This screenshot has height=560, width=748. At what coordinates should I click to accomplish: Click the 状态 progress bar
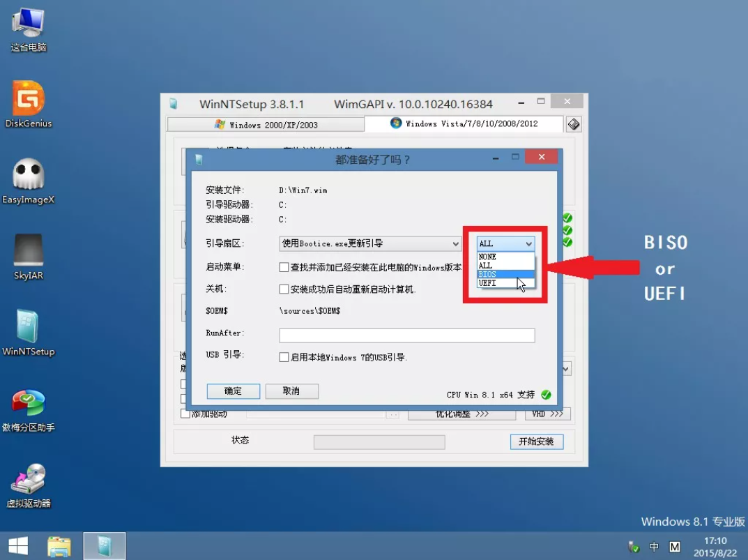379,442
